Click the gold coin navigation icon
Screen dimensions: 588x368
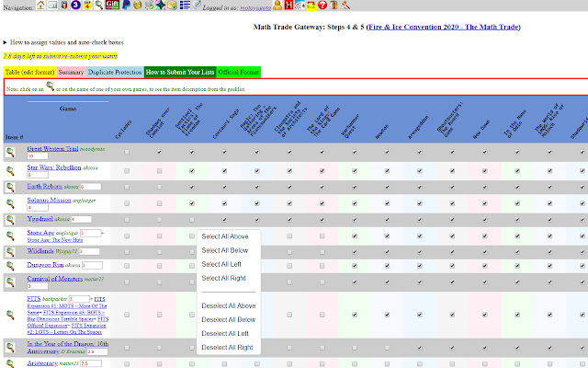(138, 5)
